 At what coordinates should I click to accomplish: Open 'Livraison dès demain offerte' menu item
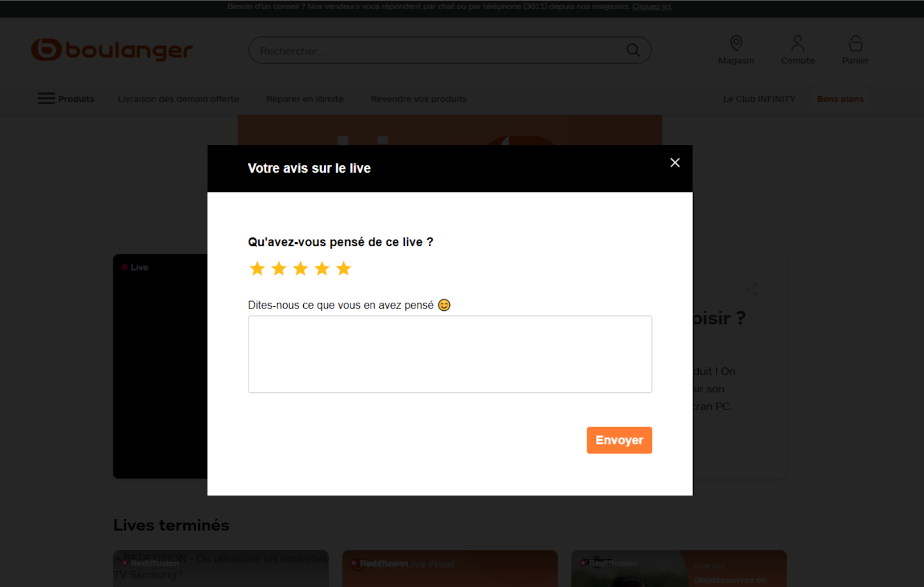178,99
